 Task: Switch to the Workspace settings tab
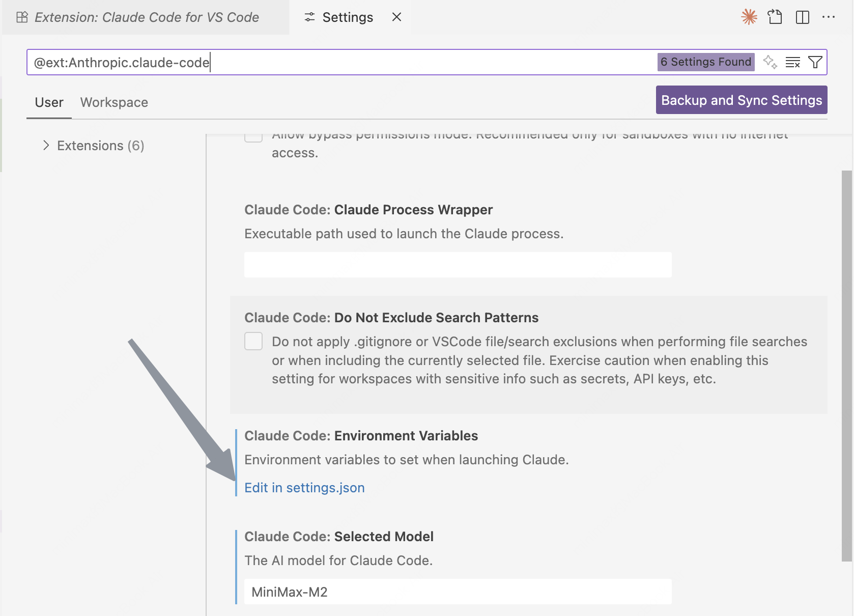click(x=114, y=102)
